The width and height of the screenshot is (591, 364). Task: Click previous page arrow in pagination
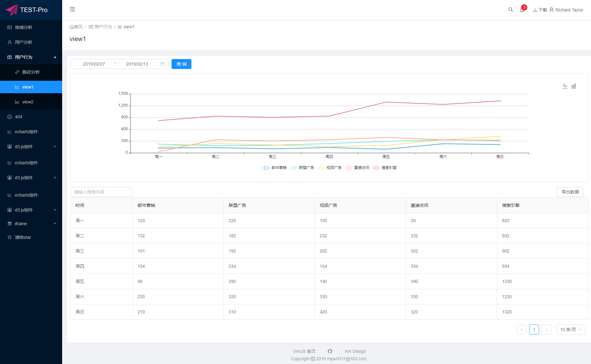click(522, 330)
